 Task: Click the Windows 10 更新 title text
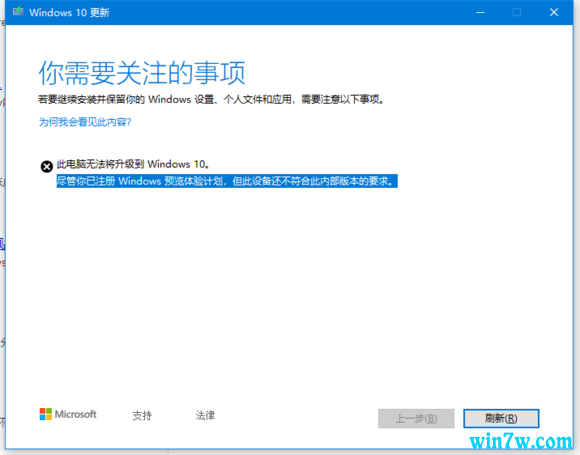[70, 13]
